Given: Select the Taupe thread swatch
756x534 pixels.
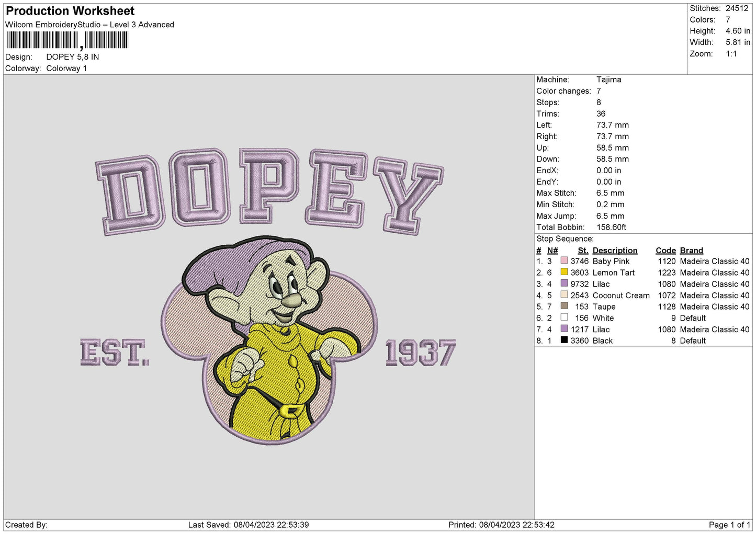Looking at the screenshot, I should click(x=564, y=306).
